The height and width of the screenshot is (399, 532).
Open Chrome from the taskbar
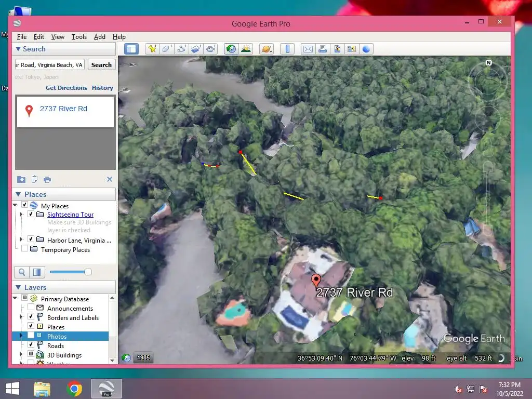click(x=74, y=389)
